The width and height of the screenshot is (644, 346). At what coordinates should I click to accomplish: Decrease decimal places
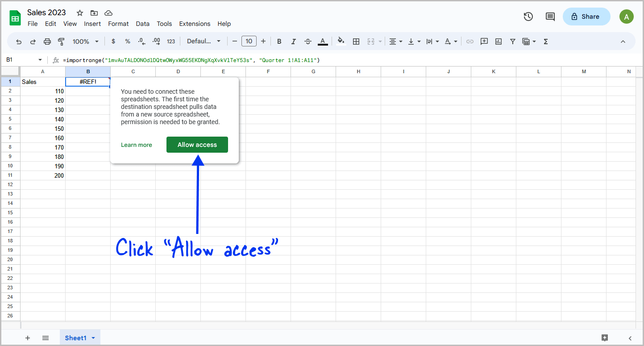click(x=142, y=41)
